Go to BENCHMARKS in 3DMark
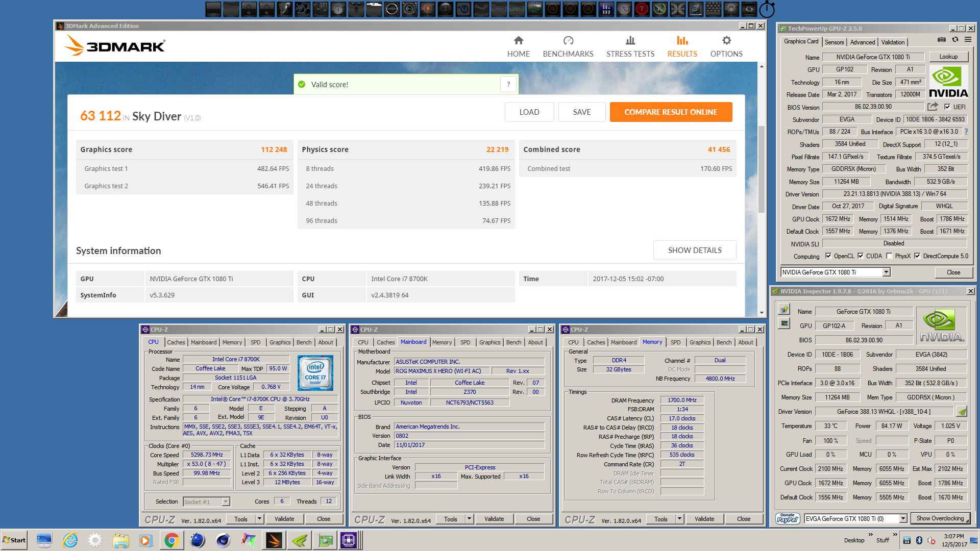The width and height of the screenshot is (980, 551). pyautogui.click(x=568, y=46)
